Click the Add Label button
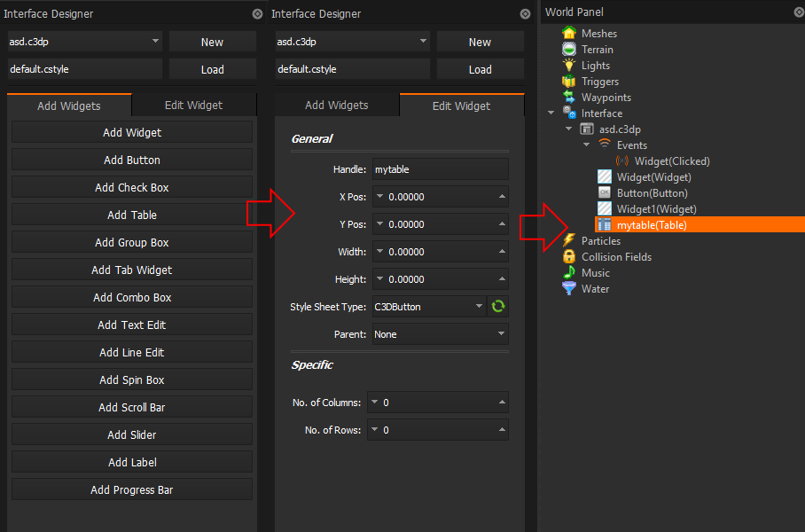 point(132,462)
